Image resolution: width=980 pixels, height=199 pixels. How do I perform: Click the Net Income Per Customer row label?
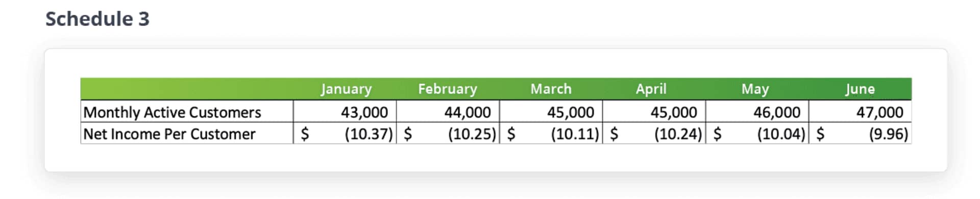pos(169,134)
